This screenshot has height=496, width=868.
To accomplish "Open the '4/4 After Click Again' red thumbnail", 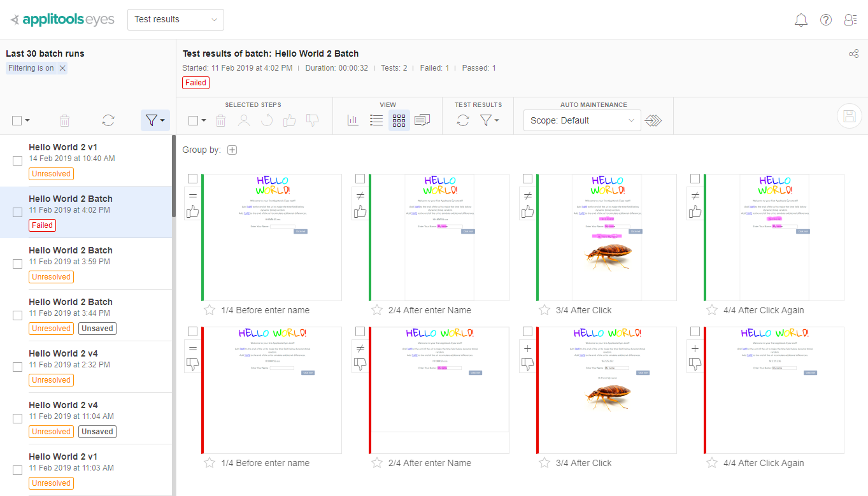I will click(774, 390).
